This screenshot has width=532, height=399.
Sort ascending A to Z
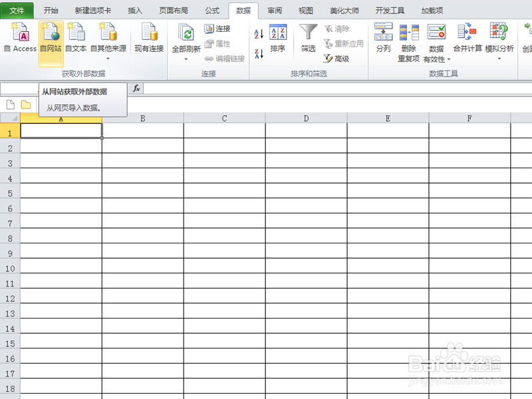click(259, 34)
